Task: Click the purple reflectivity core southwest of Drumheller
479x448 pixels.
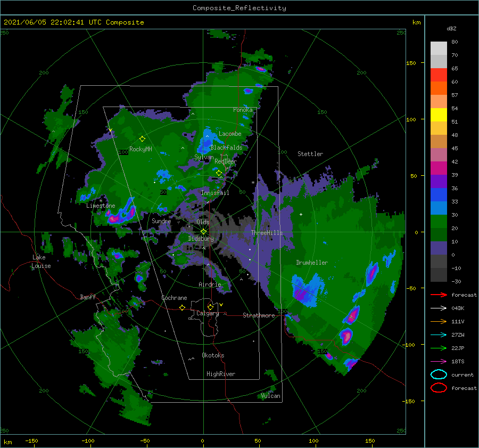Action: [x=300, y=295]
